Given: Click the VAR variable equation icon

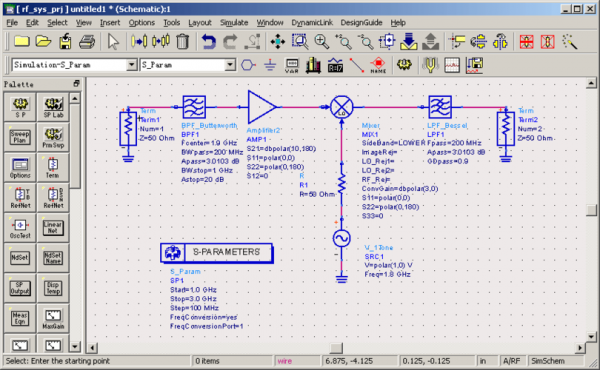Looking at the screenshot, I should pos(292,65).
